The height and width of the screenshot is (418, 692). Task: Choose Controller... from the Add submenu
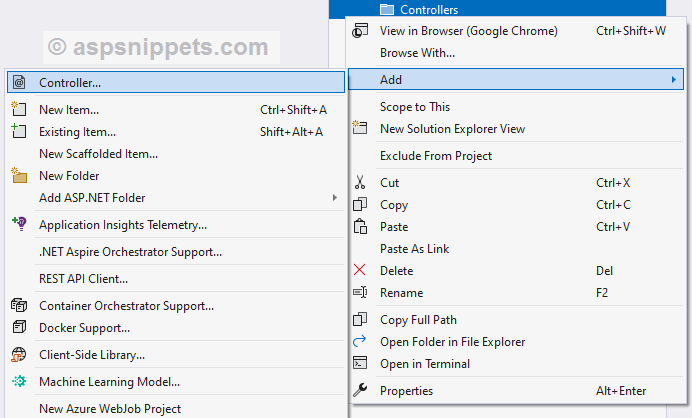pyautogui.click(x=176, y=83)
